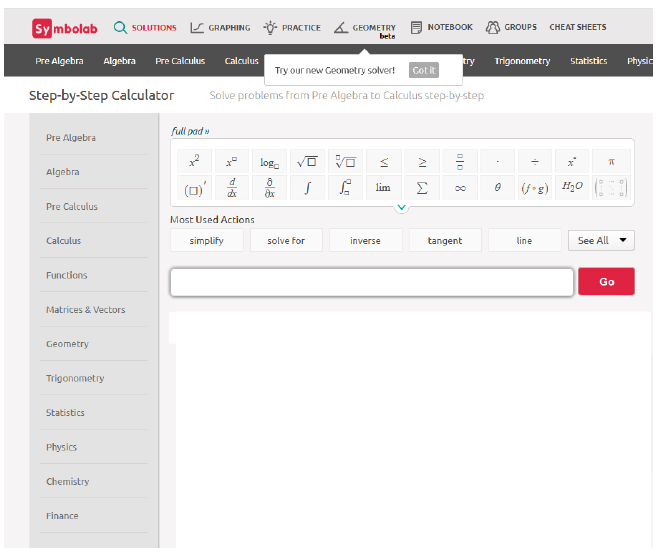Insert infinity symbol

coord(460,188)
